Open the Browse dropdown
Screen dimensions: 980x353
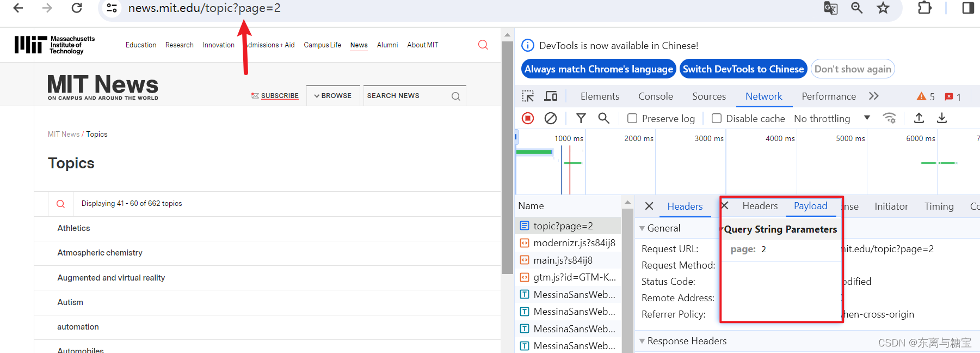(x=333, y=95)
